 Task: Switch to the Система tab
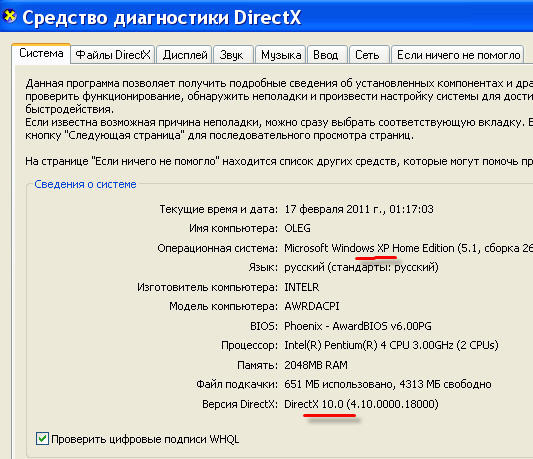tap(41, 53)
